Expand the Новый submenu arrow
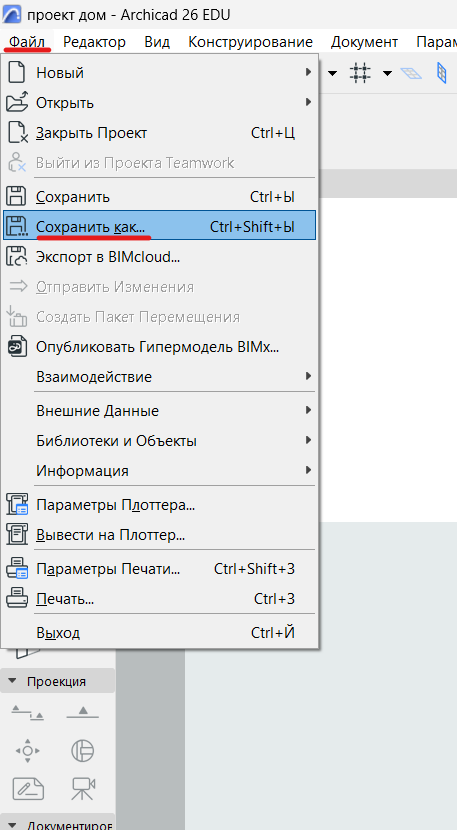 (x=308, y=72)
